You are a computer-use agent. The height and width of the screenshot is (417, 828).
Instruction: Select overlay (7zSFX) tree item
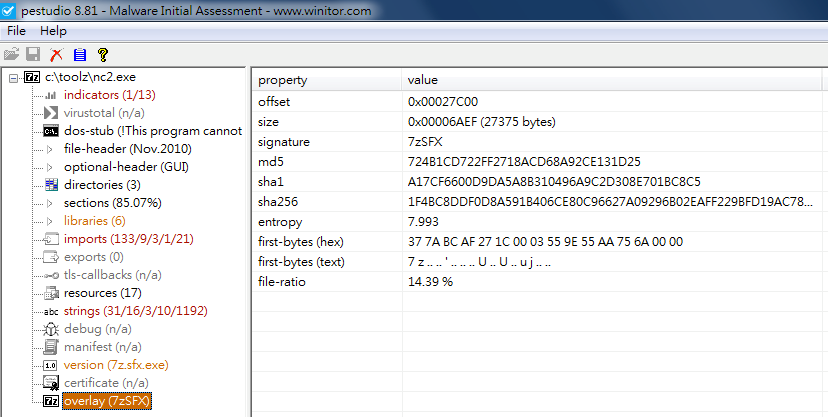107,401
